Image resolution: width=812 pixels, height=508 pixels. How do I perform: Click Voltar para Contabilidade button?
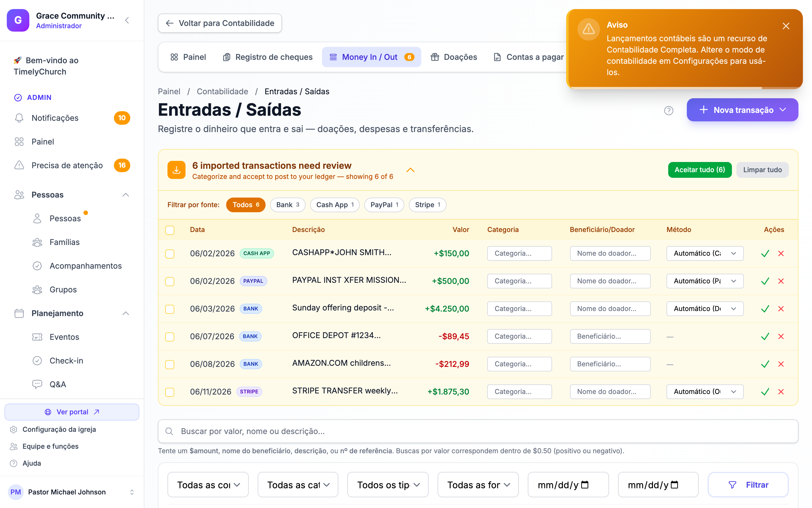220,23
